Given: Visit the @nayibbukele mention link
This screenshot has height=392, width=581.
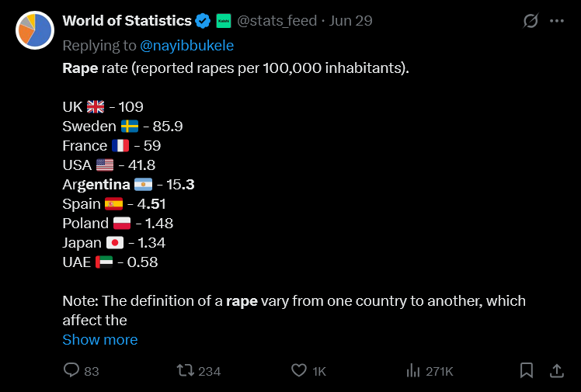Looking at the screenshot, I should coord(186,46).
